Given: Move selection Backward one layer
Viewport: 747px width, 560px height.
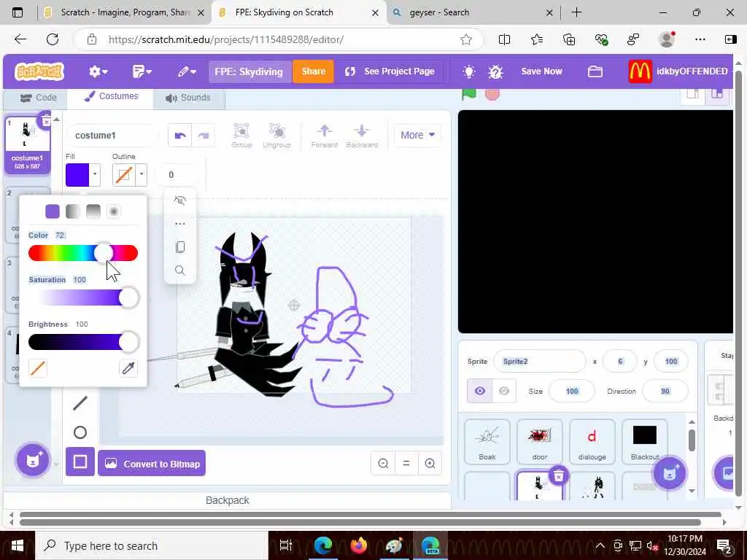Looking at the screenshot, I should pyautogui.click(x=362, y=135).
